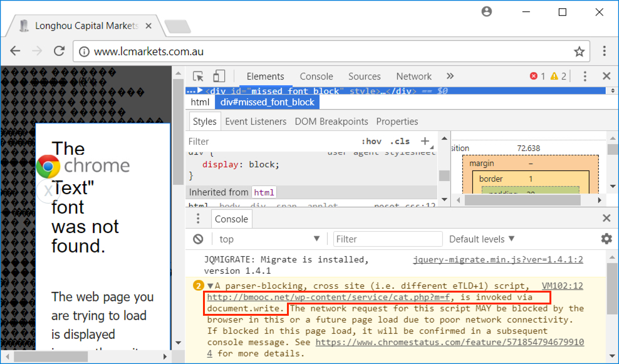Viewport: 619px width, 364px height.
Task: Open the DOM Breakpoints pane
Action: 331,122
